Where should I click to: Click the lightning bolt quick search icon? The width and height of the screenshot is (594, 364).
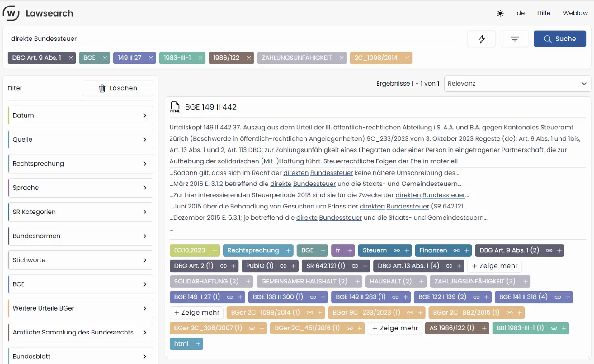[482, 39]
